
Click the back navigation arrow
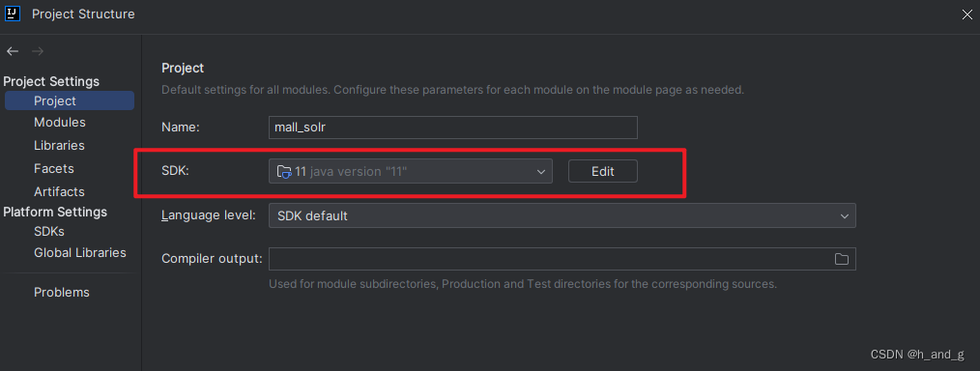pos(13,51)
